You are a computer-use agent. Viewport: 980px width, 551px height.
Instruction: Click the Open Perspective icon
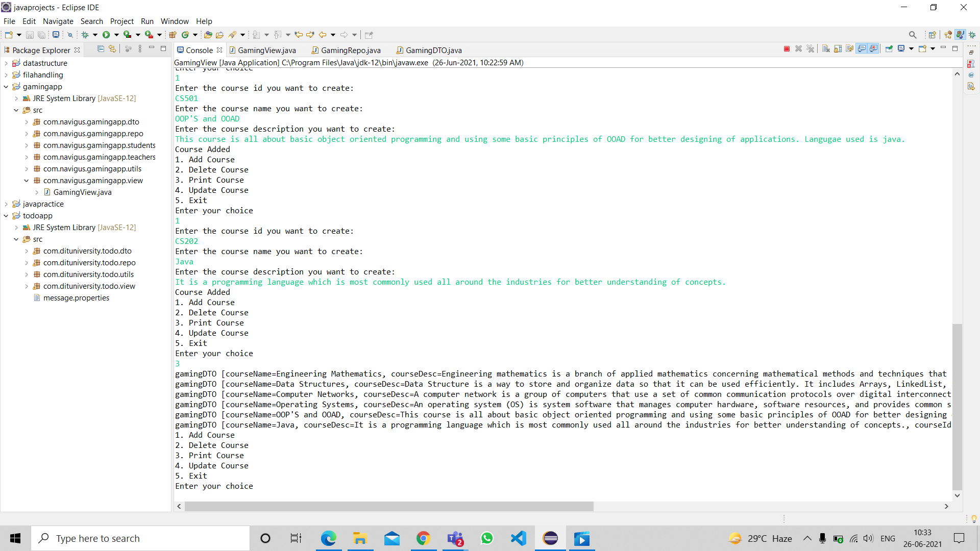pyautogui.click(x=932, y=35)
